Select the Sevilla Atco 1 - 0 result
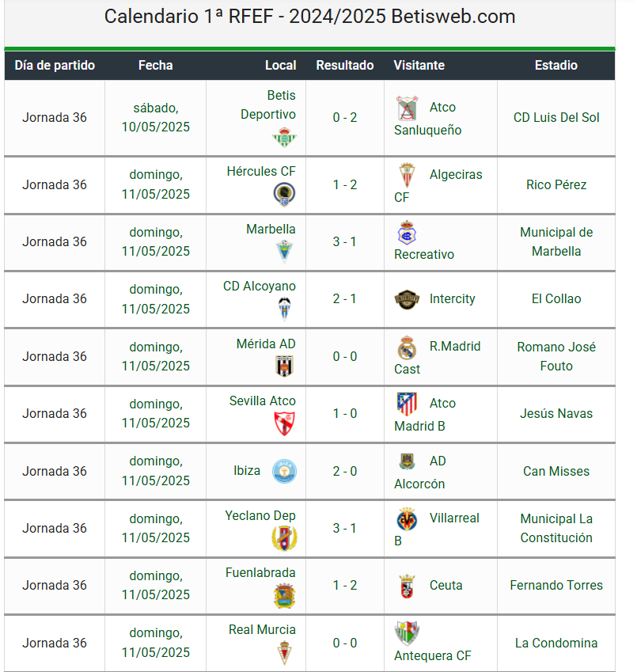 coord(345,414)
